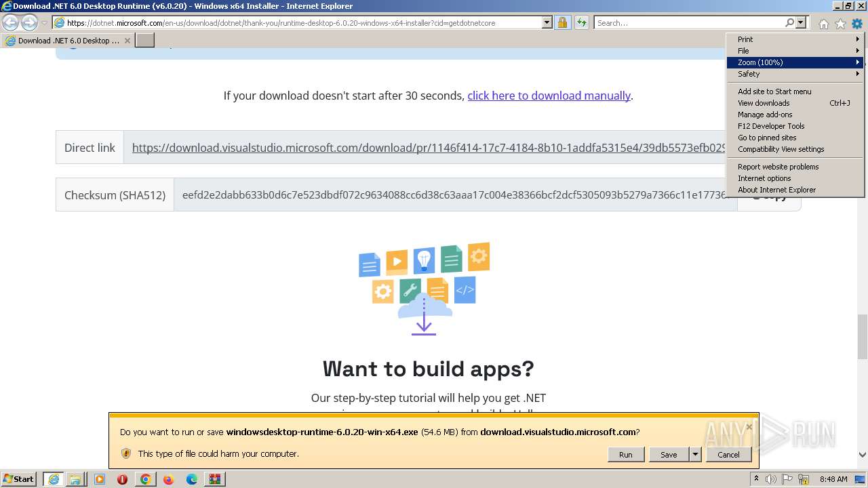Click the security lock icon

point(562,22)
